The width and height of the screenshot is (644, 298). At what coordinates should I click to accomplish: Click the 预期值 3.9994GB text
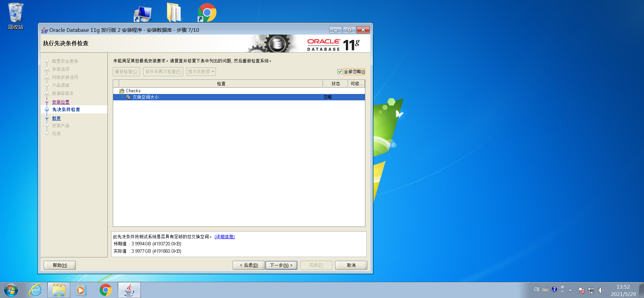[x=147, y=244]
